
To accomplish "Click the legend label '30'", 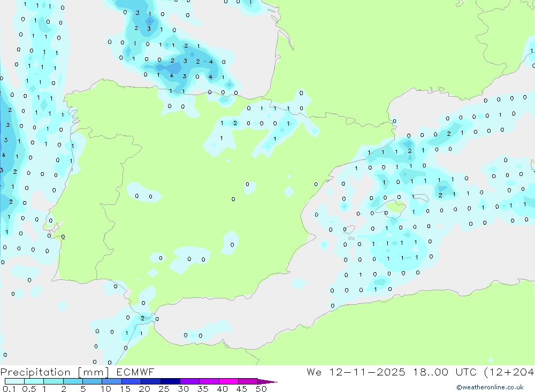I will point(184,389).
